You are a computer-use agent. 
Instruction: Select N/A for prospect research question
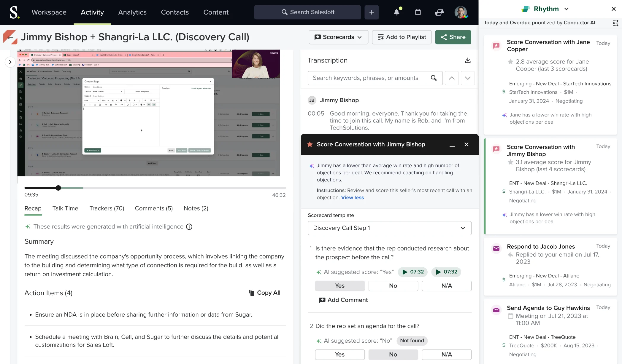(x=447, y=286)
